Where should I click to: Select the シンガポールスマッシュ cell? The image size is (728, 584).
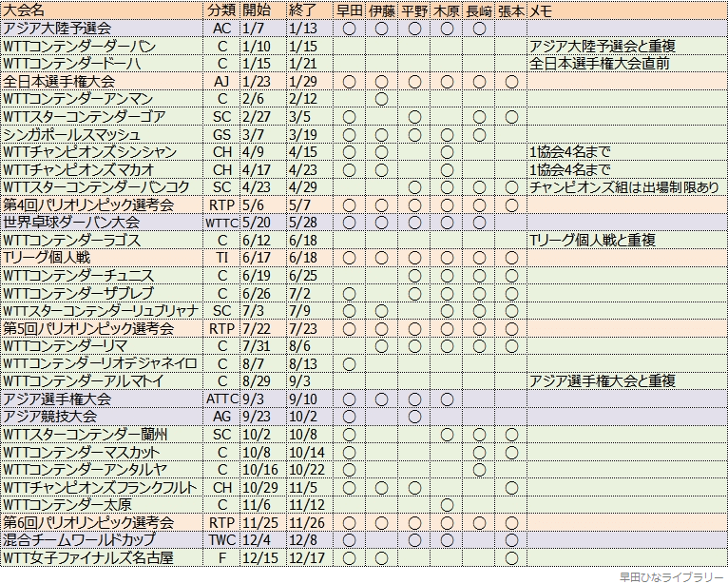click(102, 134)
